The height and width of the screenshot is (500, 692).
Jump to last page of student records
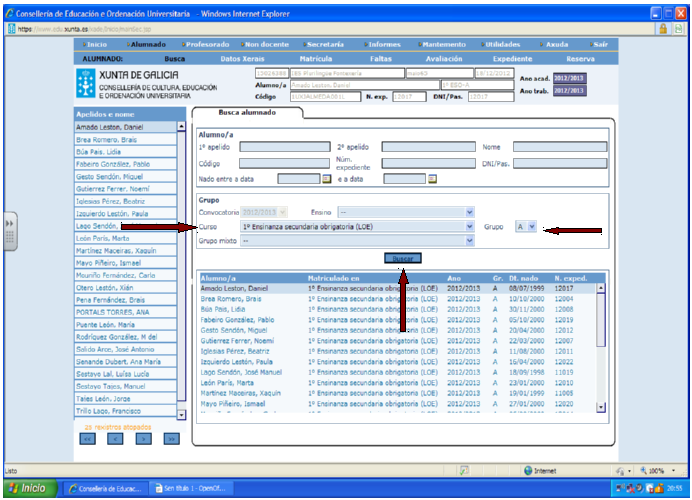(x=171, y=438)
